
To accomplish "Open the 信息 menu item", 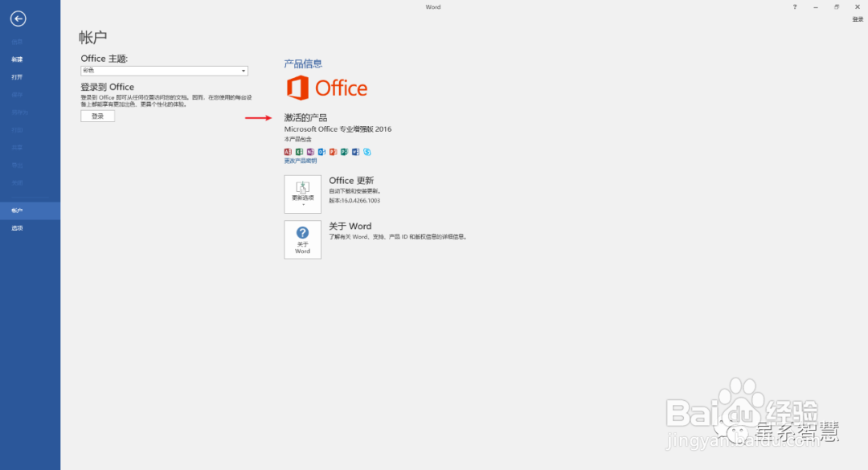I will 17,42.
